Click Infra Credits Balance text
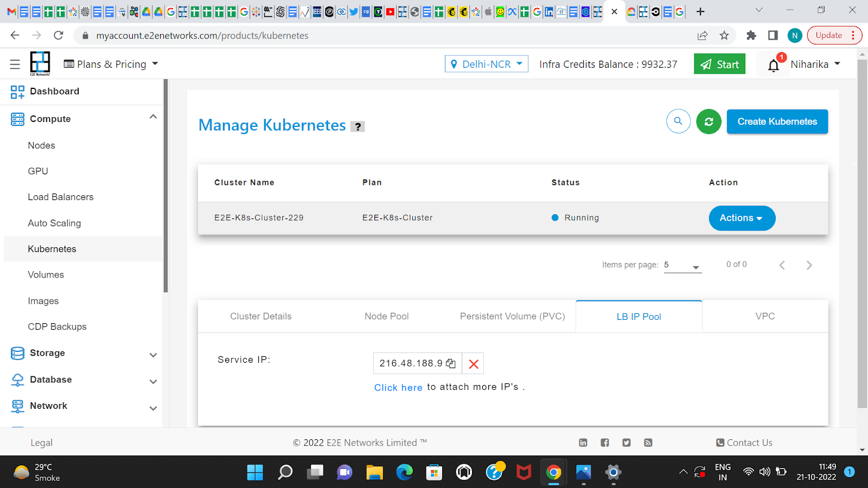Viewport: 868px width, 488px height. point(608,64)
